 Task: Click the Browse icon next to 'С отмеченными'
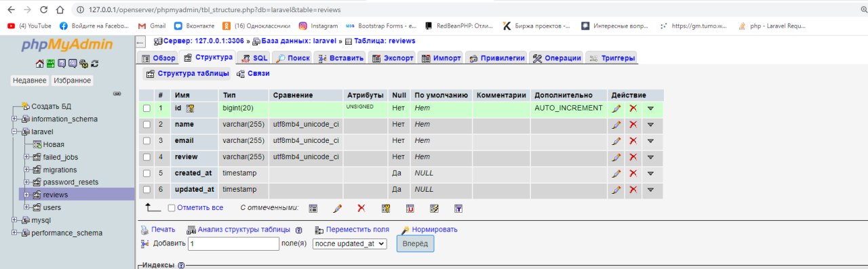(313, 209)
